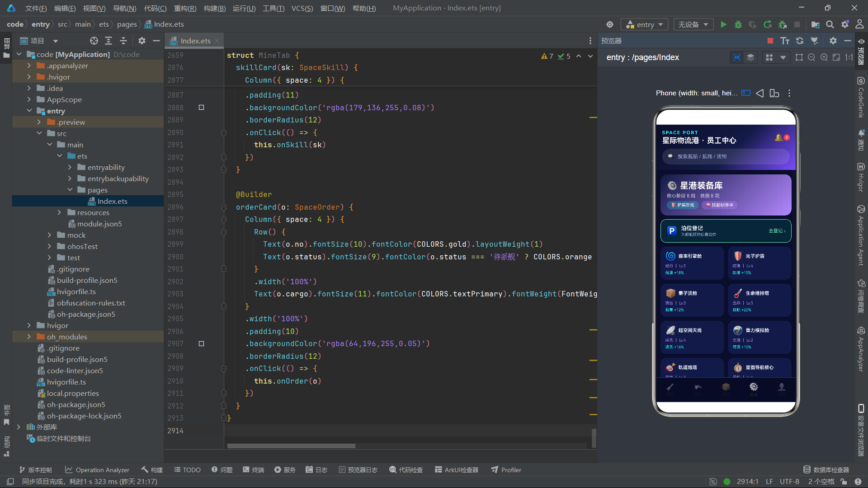Click the frame outline icon in previewer
This screenshot has width=868, height=488.
pos(799,57)
